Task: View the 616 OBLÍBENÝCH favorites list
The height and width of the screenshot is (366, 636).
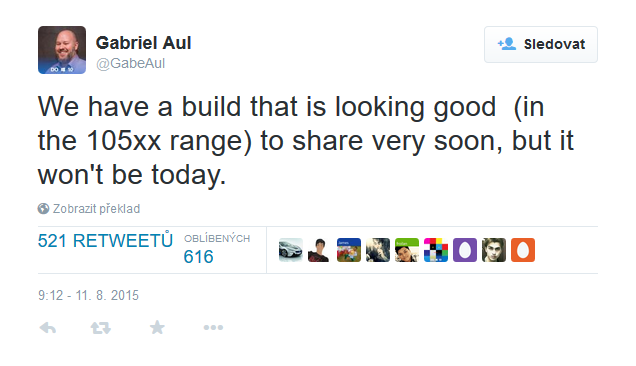Action: (x=217, y=250)
